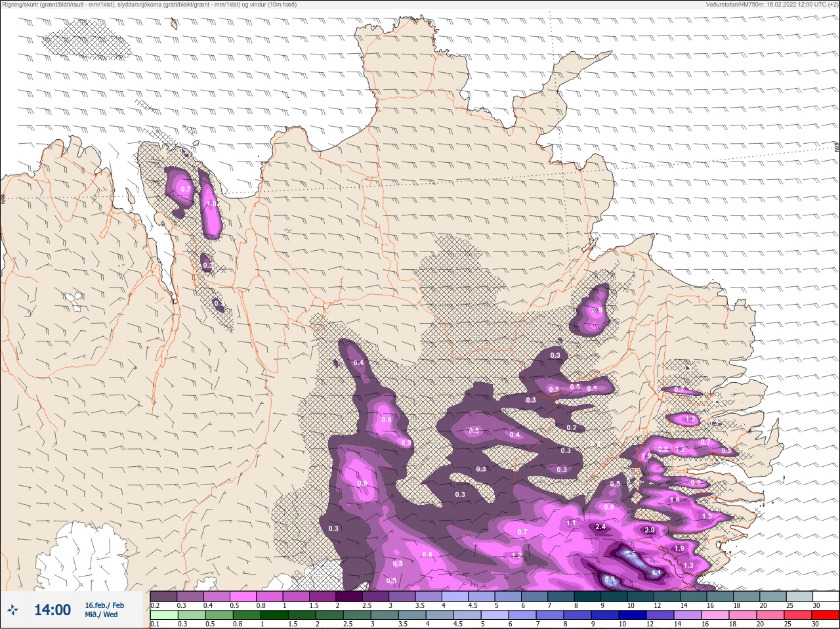Pick the upper legend swatch labeled 0.5
This screenshot has width=840, height=629.
[243, 596]
